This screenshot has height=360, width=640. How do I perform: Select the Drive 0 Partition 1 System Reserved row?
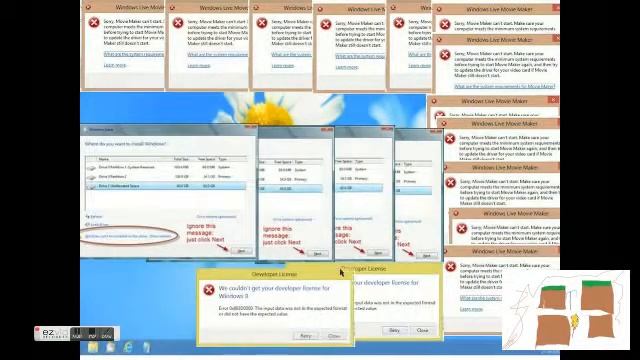(166, 167)
